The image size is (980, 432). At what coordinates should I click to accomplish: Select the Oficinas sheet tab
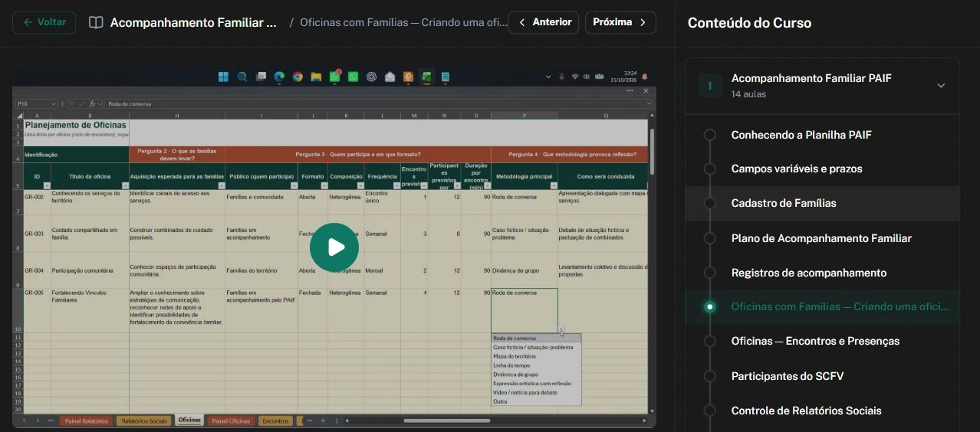tap(189, 421)
